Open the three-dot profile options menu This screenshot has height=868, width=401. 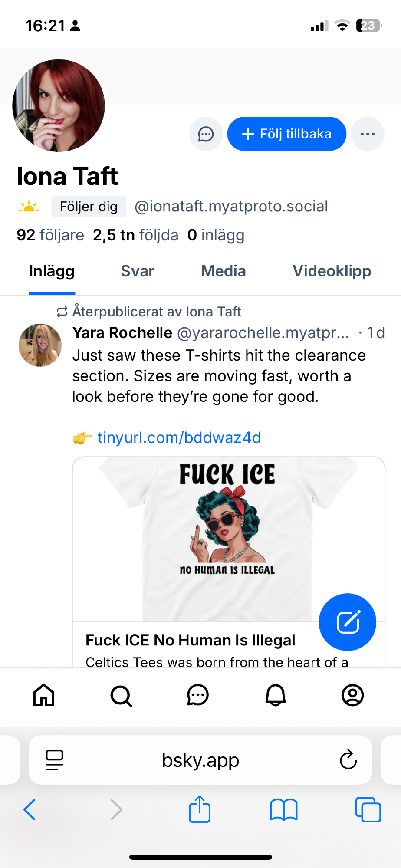(x=367, y=134)
